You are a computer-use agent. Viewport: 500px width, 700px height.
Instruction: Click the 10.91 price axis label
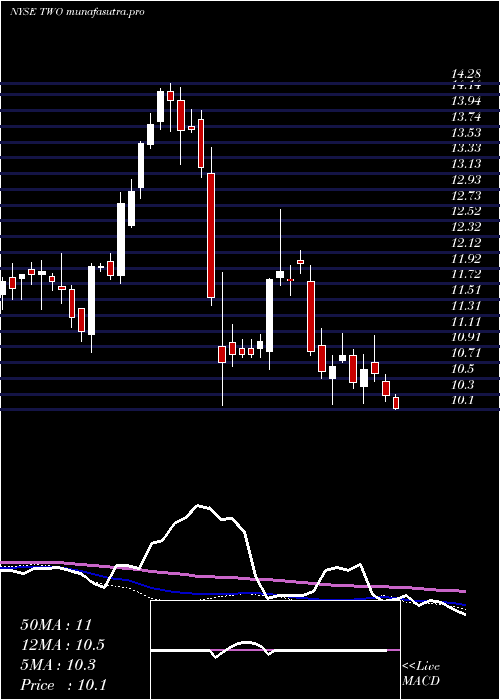point(467,337)
